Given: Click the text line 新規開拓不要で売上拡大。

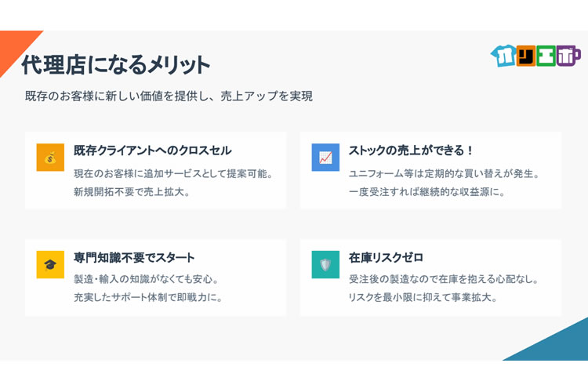Looking at the screenshot, I should pos(132,191).
